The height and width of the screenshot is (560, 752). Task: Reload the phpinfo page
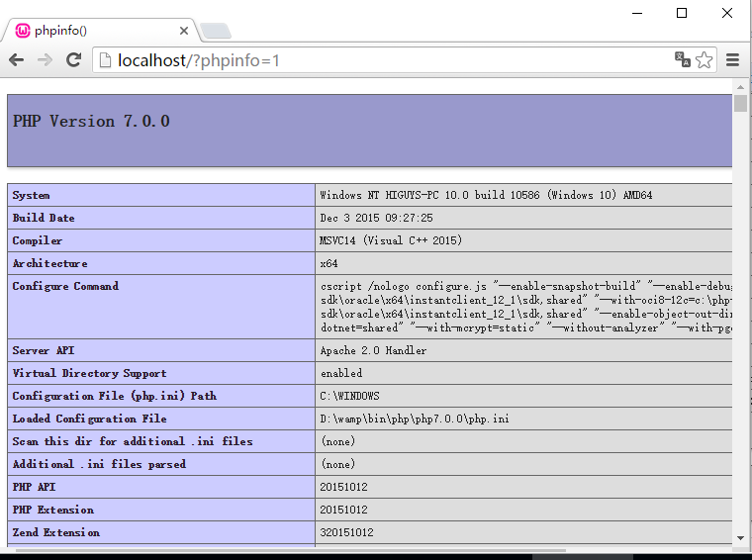pyautogui.click(x=73, y=60)
